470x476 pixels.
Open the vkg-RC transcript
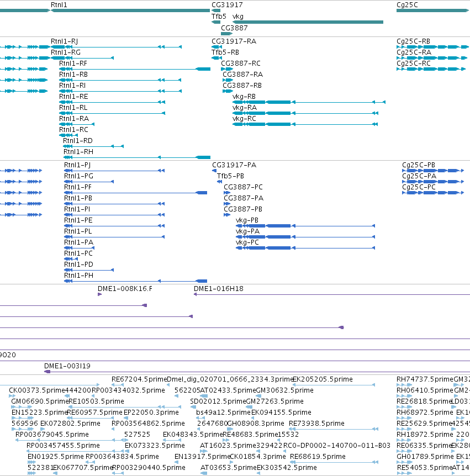coord(245,118)
